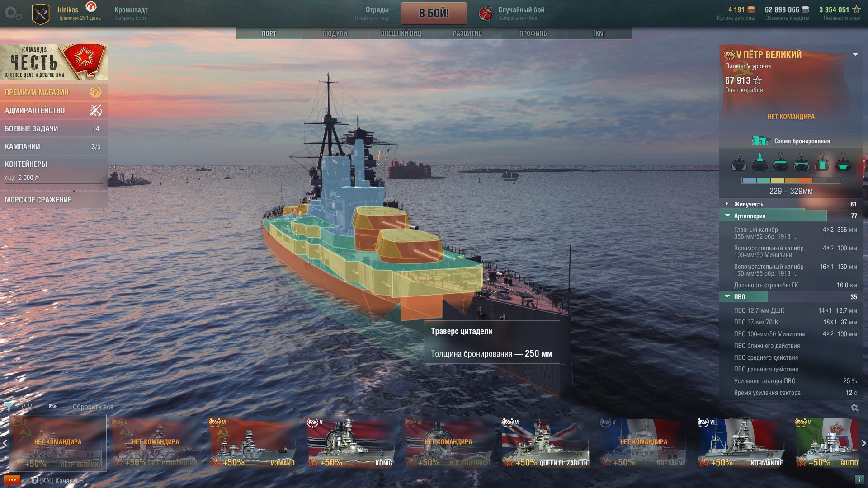Screen dimensions: 868x488
Task: Open the ship carousel filter funnel icon
Action: click(9, 406)
